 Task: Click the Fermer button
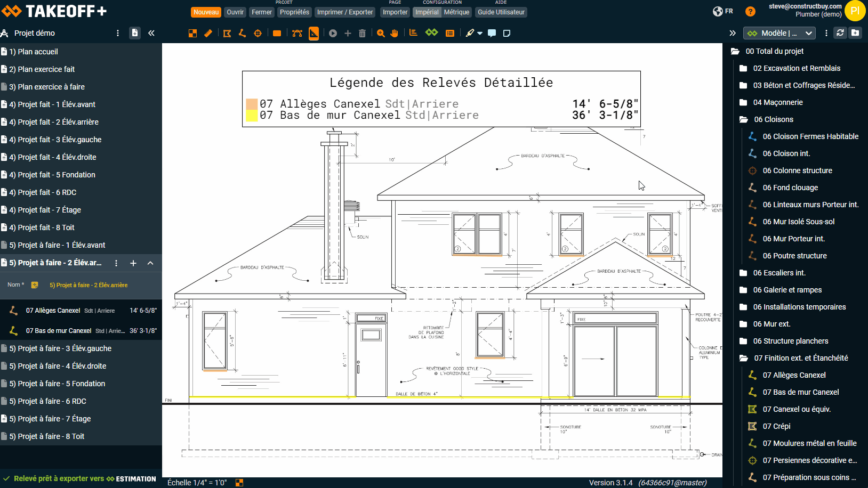tap(262, 12)
